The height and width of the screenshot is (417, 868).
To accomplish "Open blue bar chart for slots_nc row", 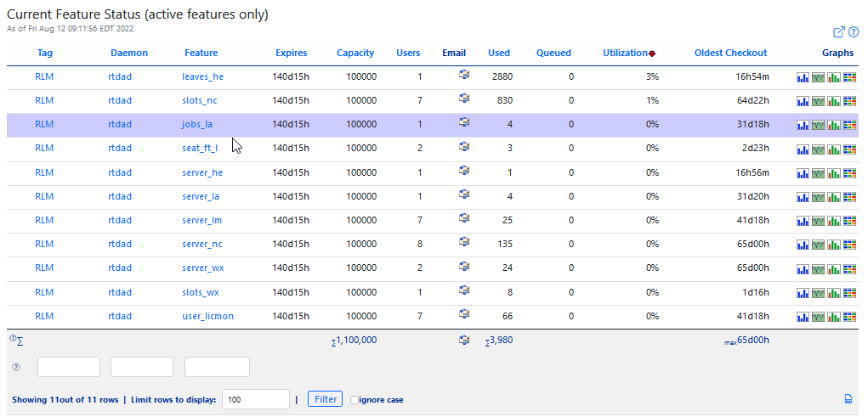I will click(x=803, y=101).
